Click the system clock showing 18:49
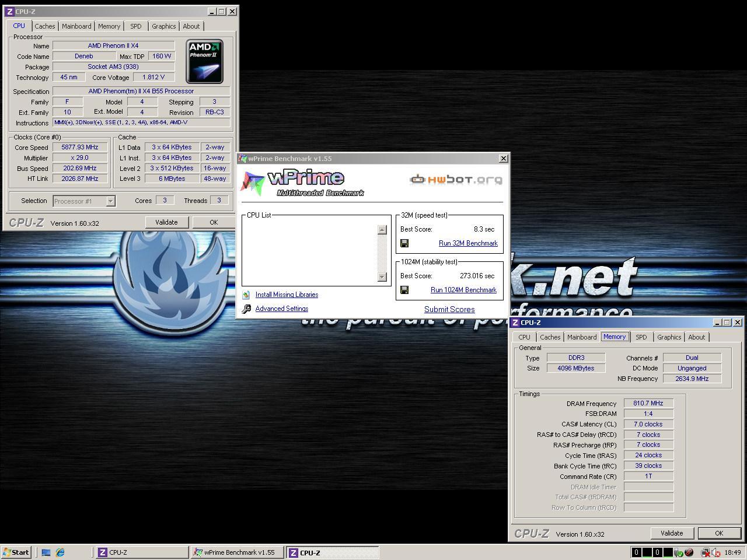The width and height of the screenshot is (747, 560). [732, 552]
